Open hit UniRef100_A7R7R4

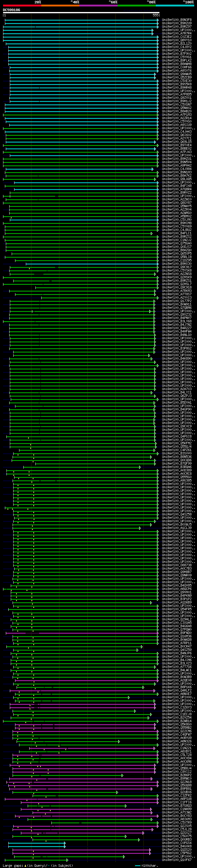tap(177, 33)
